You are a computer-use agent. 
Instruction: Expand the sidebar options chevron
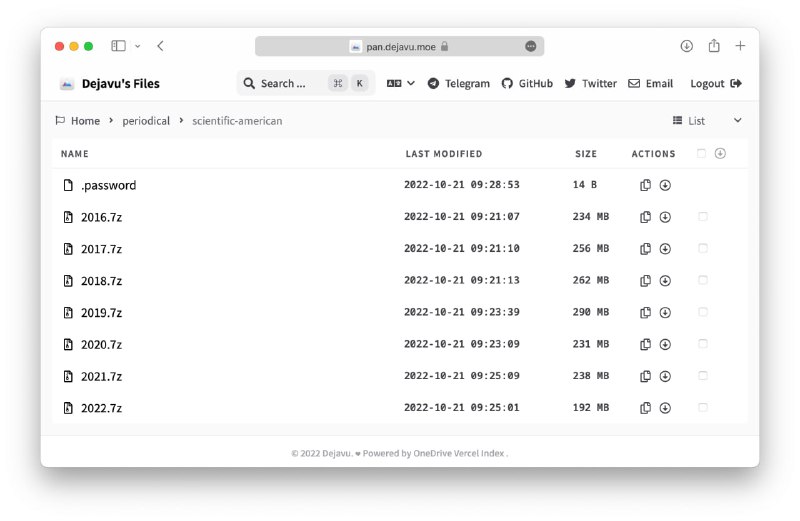tap(138, 46)
